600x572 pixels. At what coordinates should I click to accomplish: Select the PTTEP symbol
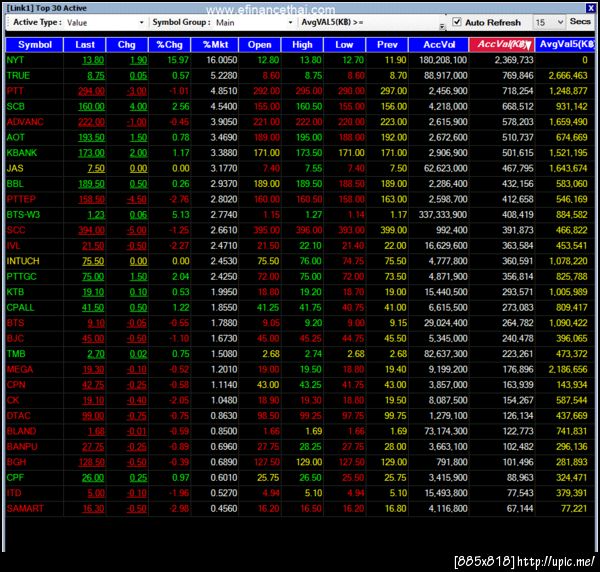click(x=21, y=199)
